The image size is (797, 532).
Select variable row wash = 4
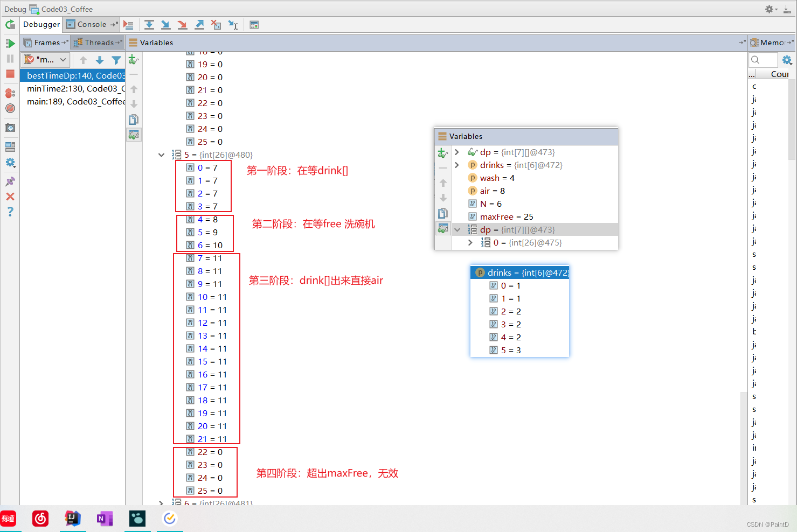pos(535,178)
